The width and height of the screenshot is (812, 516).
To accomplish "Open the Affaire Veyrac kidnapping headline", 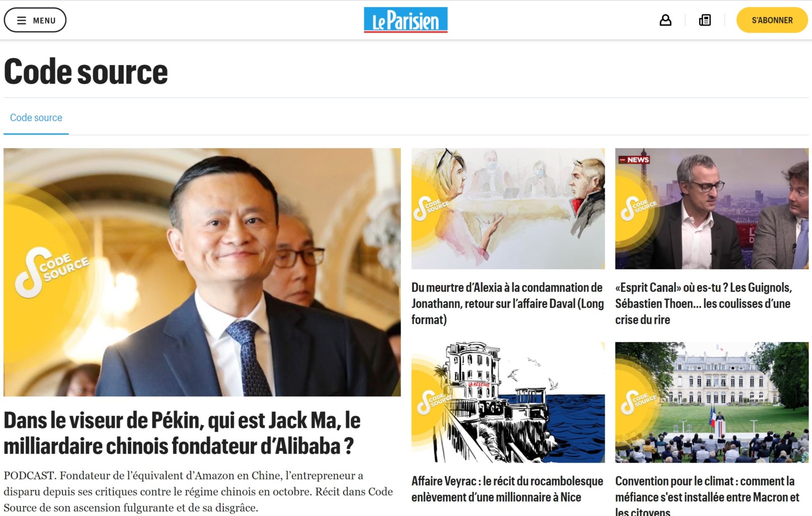I will point(507,489).
